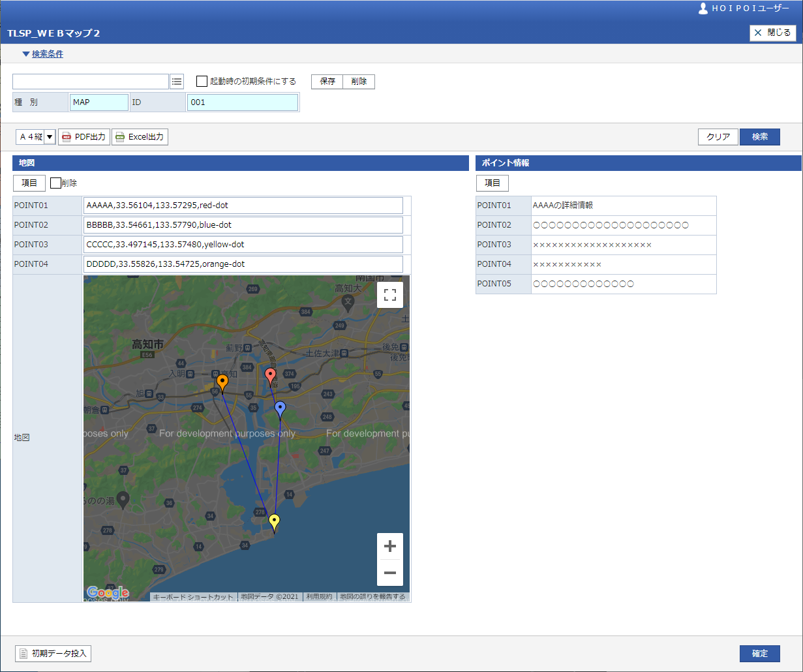Viewport: 803px width, 672px height.
Task: Confirm with the 確定 button
Action: click(x=760, y=653)
